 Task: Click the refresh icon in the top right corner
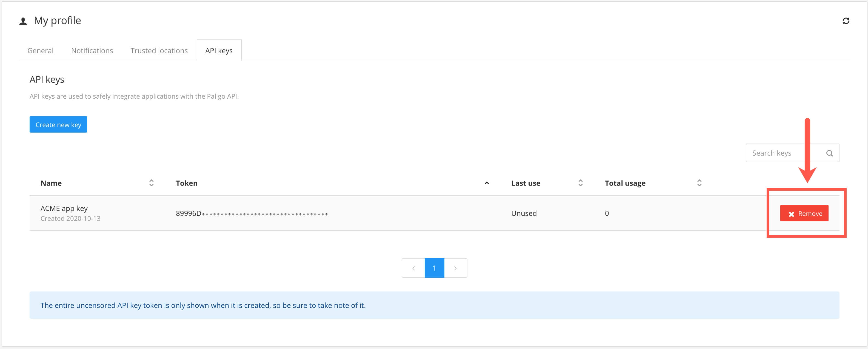846,21
